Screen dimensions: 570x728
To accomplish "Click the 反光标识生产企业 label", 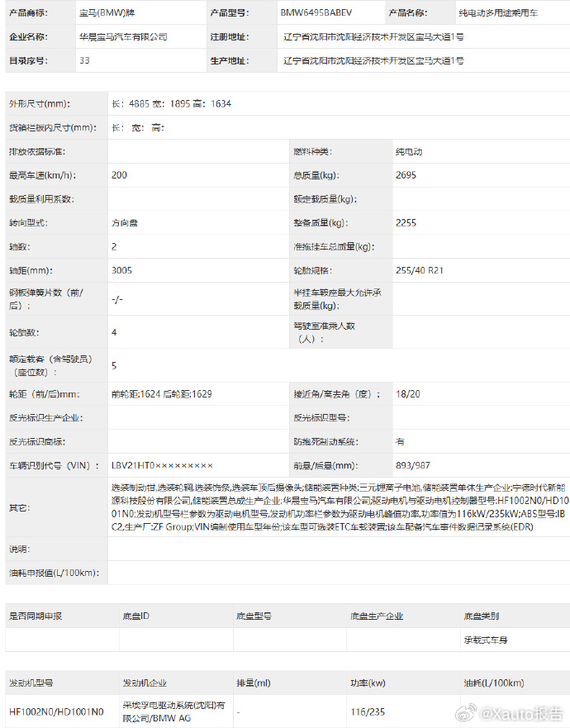I will [x=45, y=418].
